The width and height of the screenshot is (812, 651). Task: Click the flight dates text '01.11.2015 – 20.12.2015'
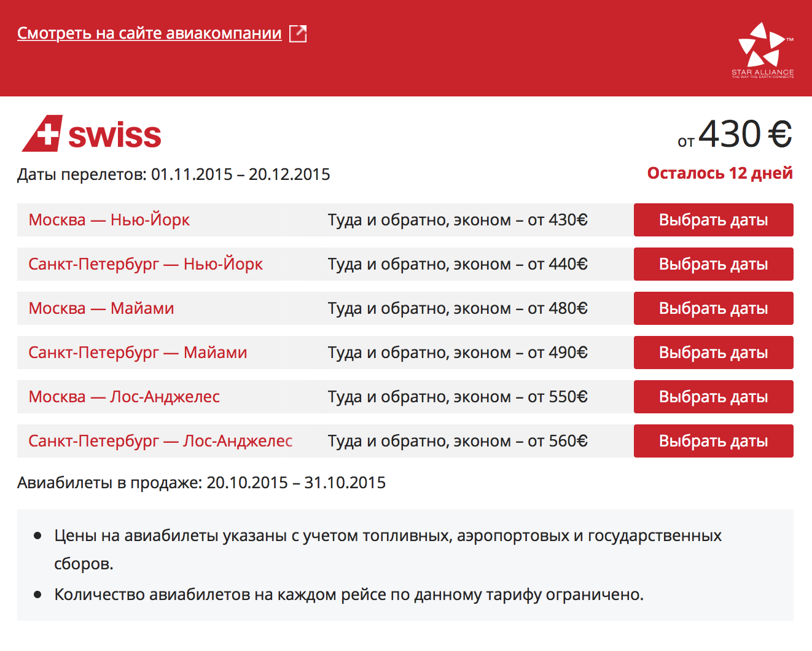[x=241, y=174]
